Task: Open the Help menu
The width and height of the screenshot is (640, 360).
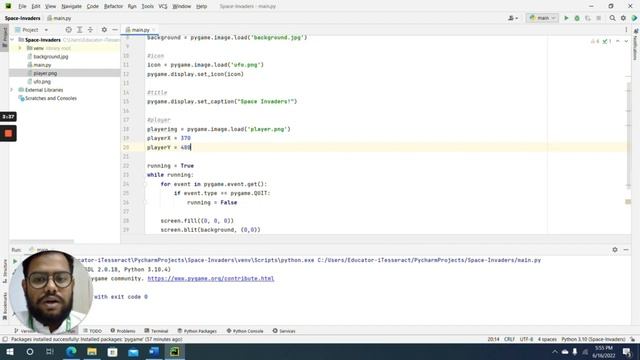Action: [201, 6]
